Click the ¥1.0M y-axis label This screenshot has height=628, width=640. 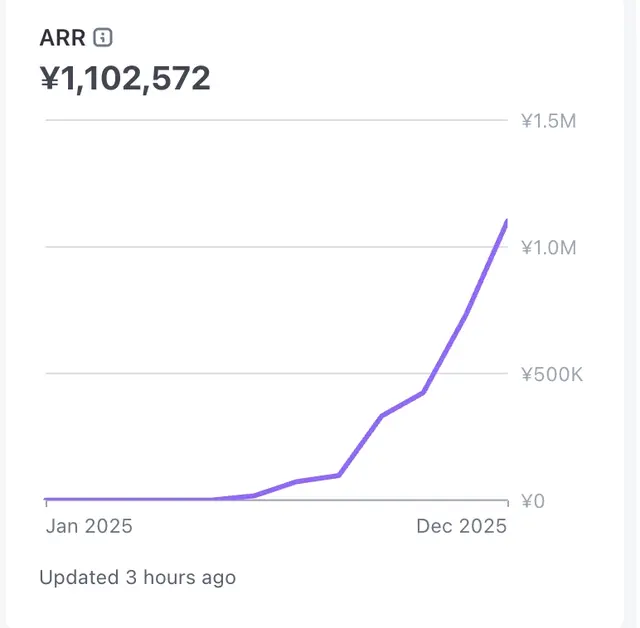549,247
